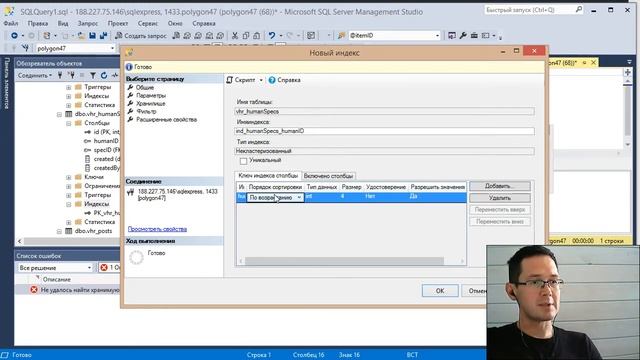The image size is (640, 360).
Task: Click the Порядок сортировки column header
Action: [275, 187]
